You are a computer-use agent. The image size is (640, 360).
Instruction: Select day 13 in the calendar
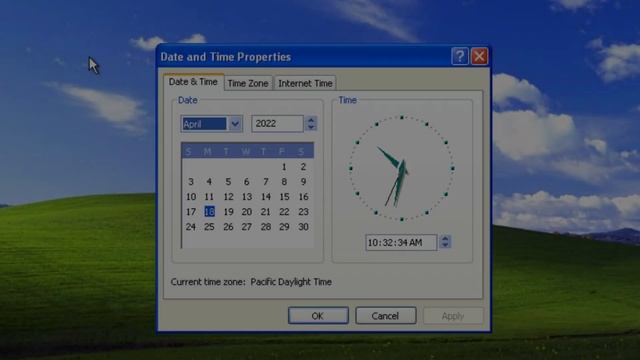pos(247,197)
